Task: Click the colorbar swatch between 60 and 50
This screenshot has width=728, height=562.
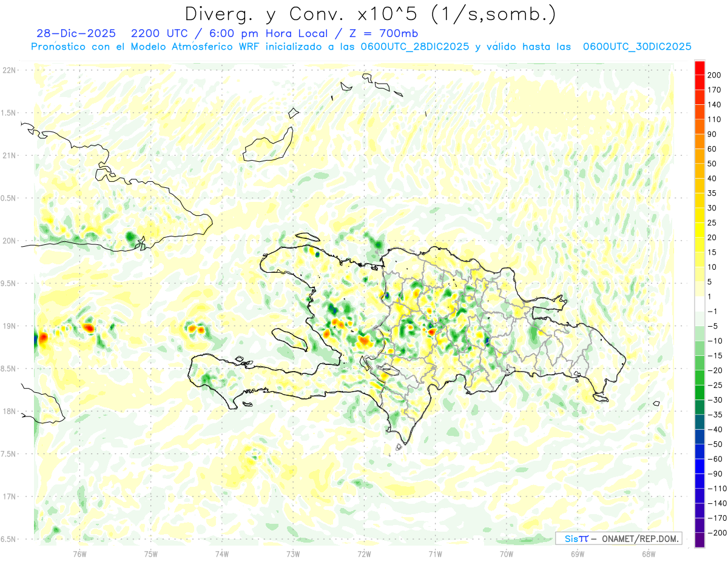Action: (699, 156)
